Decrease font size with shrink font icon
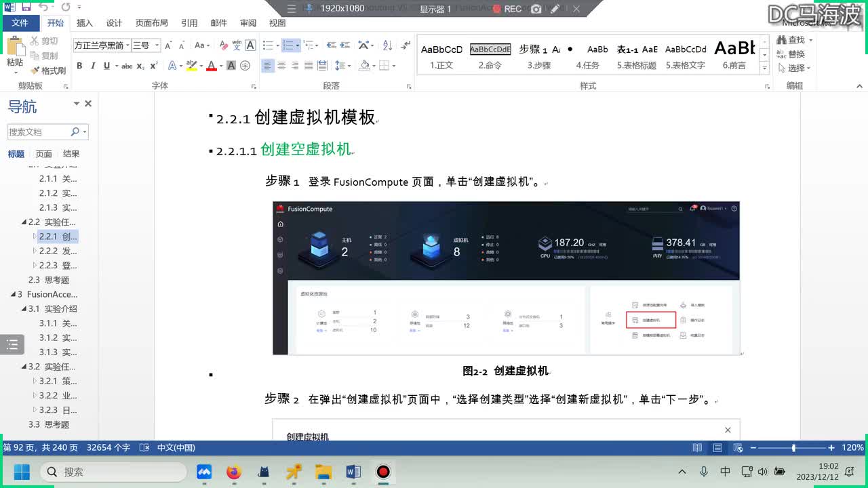This screenshot has width=868, height=488. point(181,45)
